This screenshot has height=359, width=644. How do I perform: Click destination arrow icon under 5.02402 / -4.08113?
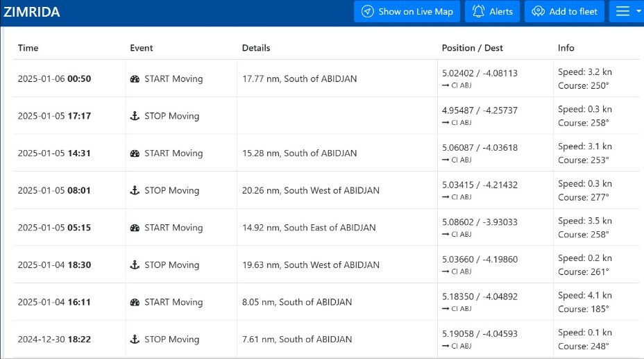coord(446,85)
